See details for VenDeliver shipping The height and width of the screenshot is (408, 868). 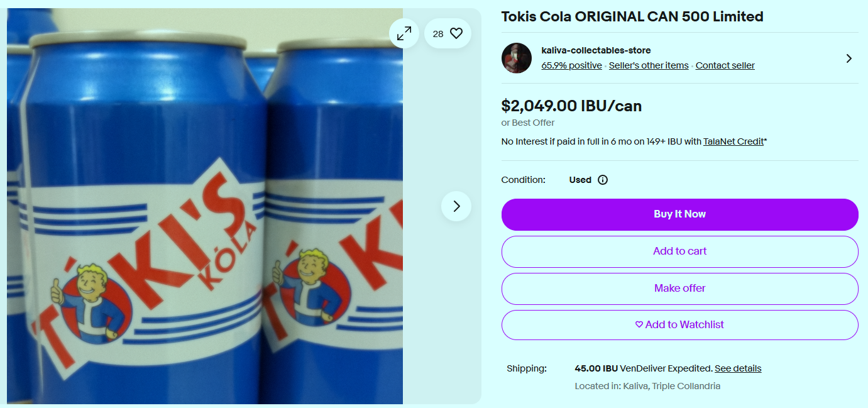[738, 368]
